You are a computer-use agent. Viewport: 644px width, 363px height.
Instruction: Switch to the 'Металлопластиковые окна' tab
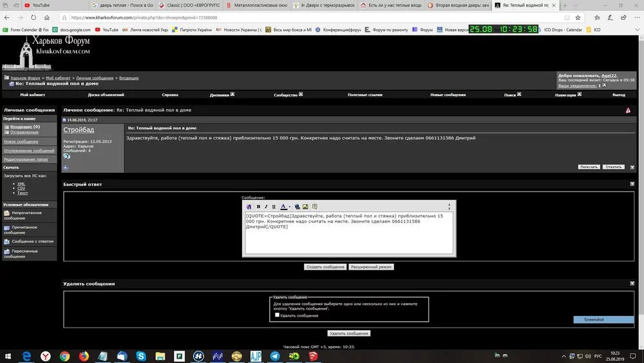[x=257, y=5]
